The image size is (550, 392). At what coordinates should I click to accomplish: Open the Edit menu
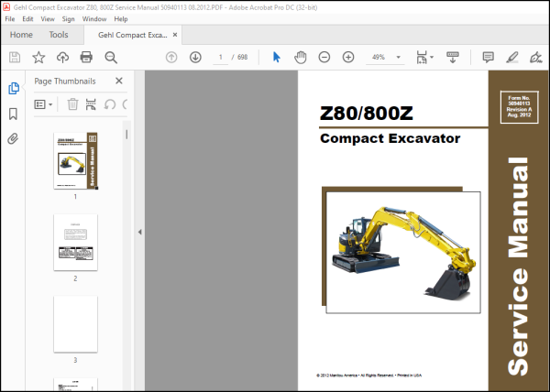coord(27,19)
